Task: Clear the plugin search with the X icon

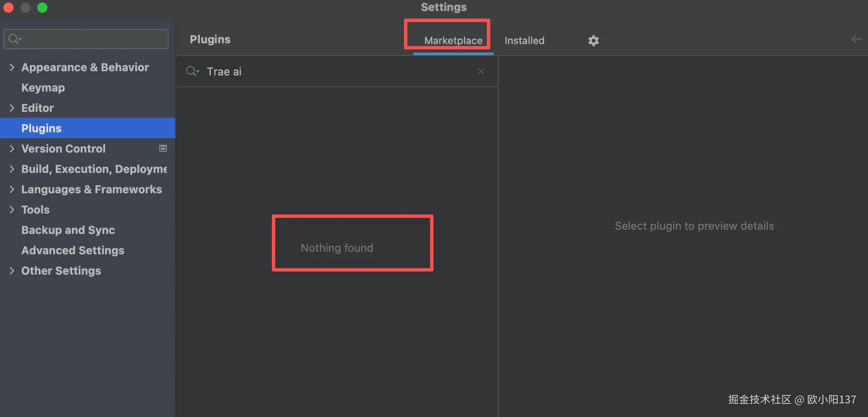Action: [x=481, y=71]
